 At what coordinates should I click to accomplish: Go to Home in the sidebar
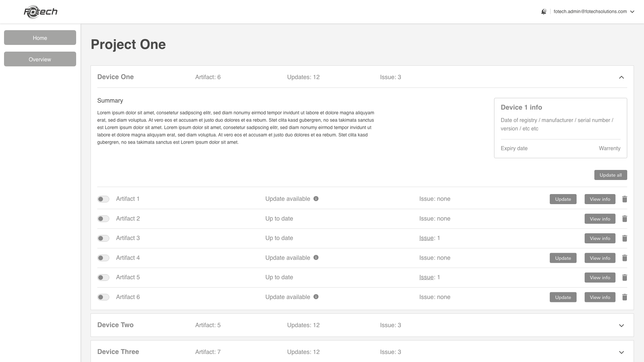click(40, 38)
